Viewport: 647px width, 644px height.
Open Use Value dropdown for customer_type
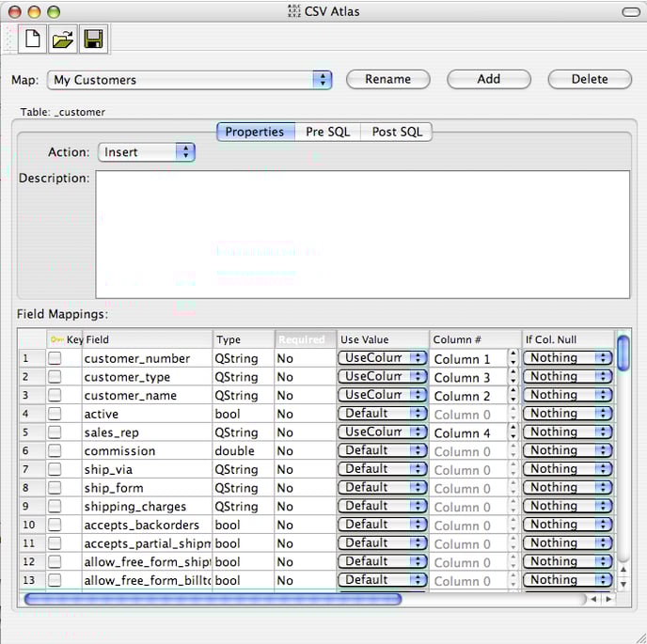382,377
